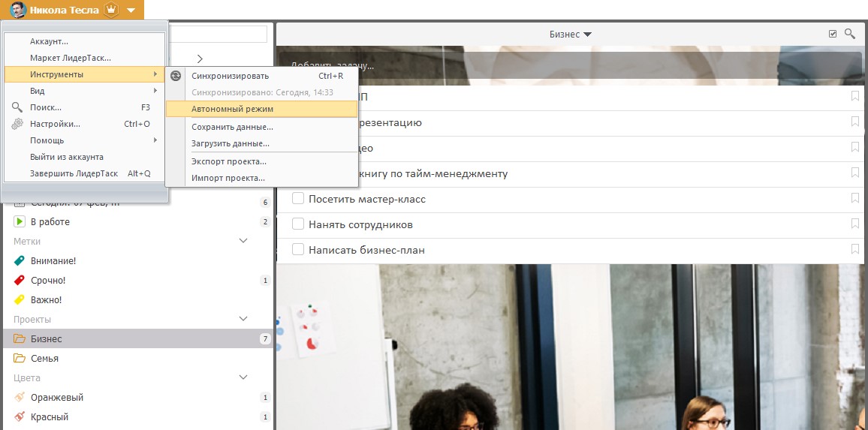
Task: Select the Бизнес project
Action: tap(137, 338)
